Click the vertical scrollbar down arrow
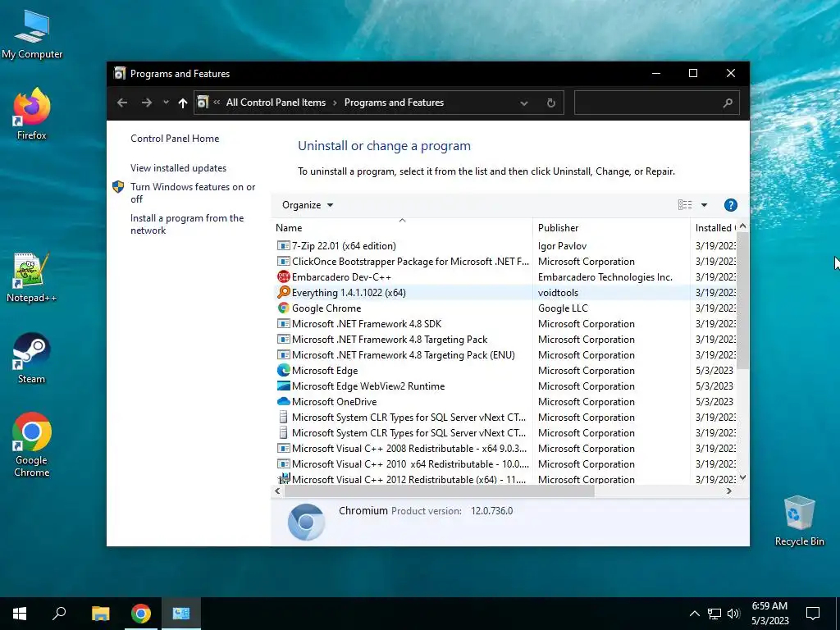The width and height of the screenshot is (840, 630). [x=742, y=477]
